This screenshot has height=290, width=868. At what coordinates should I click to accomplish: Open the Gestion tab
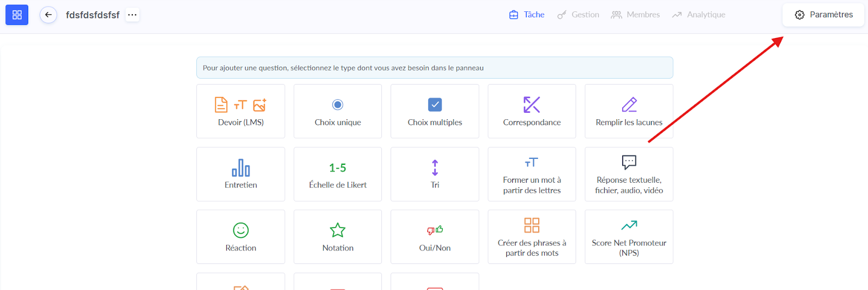pos(578,15)
